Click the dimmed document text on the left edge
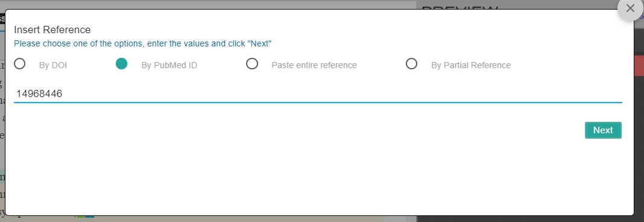Image resolution: width=644 pixels, height=222 pixels. (x=2, y=135)
